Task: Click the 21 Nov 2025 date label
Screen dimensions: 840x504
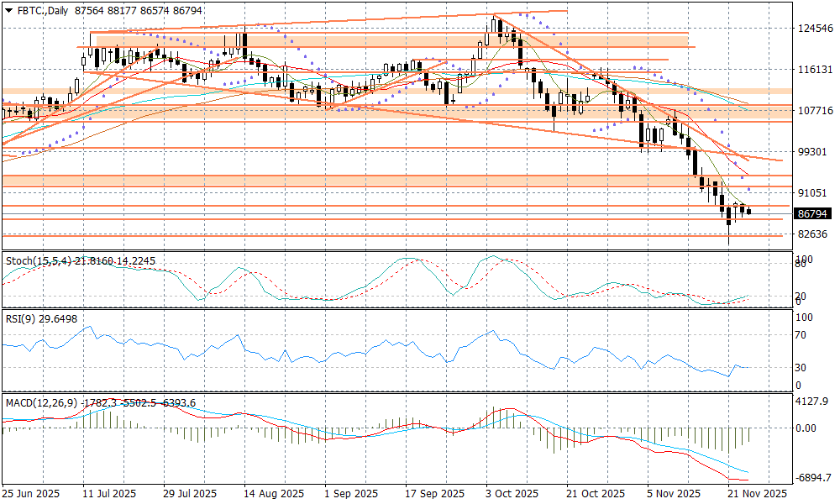Action: (759, 494)
